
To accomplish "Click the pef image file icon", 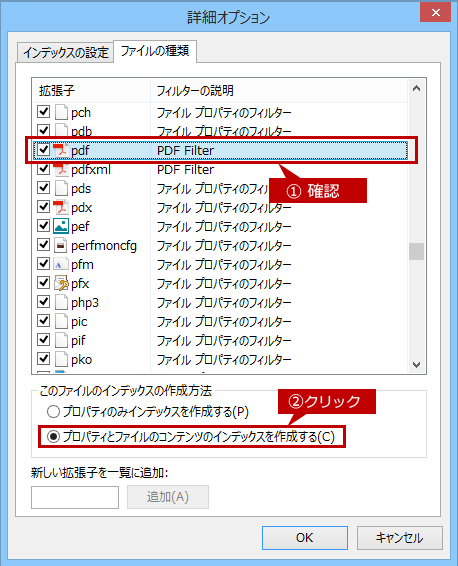I will 61,226.
